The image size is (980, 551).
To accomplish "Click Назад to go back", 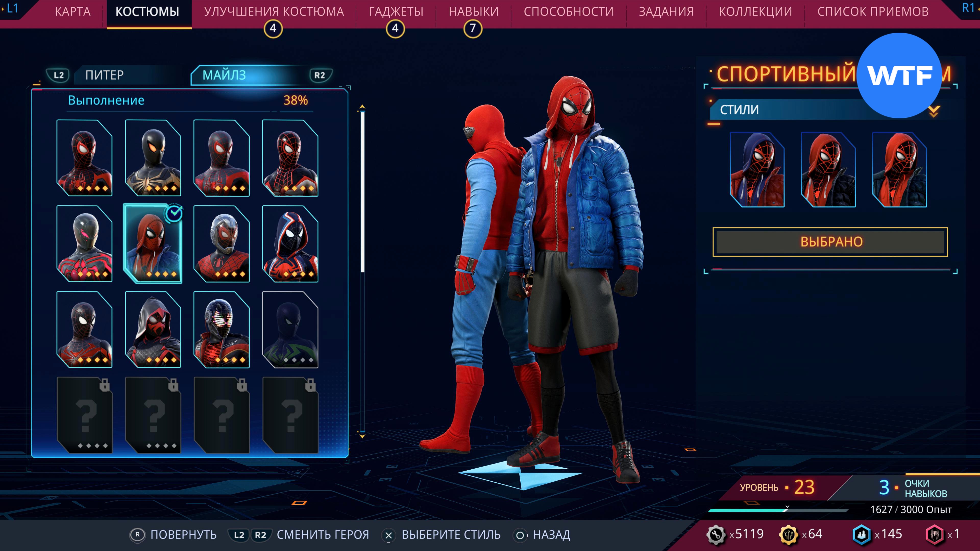I will pyautogui.click(x=551, y=535).
